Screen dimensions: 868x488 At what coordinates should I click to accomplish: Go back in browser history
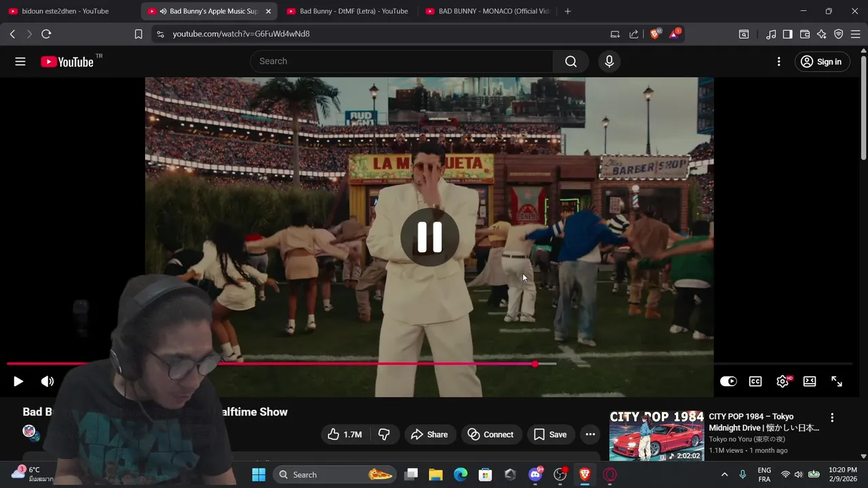point(12,34)
